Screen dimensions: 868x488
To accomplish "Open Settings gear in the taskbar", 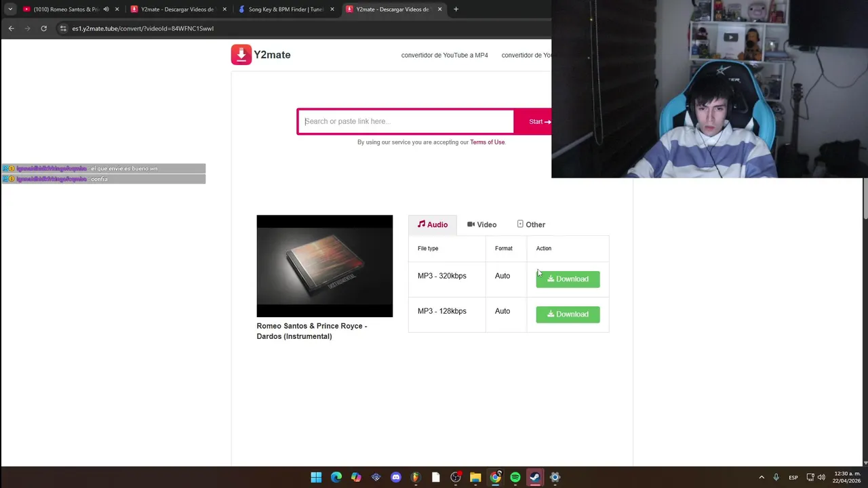I will pyautogui.click(x=555, y=477).
